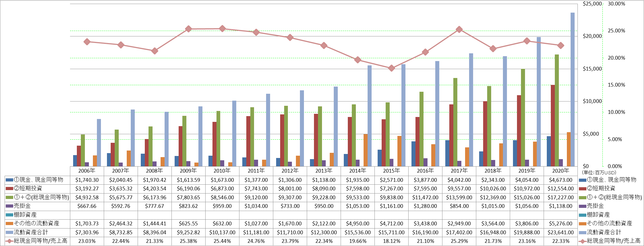Viewport: 644px width, 246px height.
Task: Click the cell value $632.00
Action: pyautogui.click(x=222, y=224)
